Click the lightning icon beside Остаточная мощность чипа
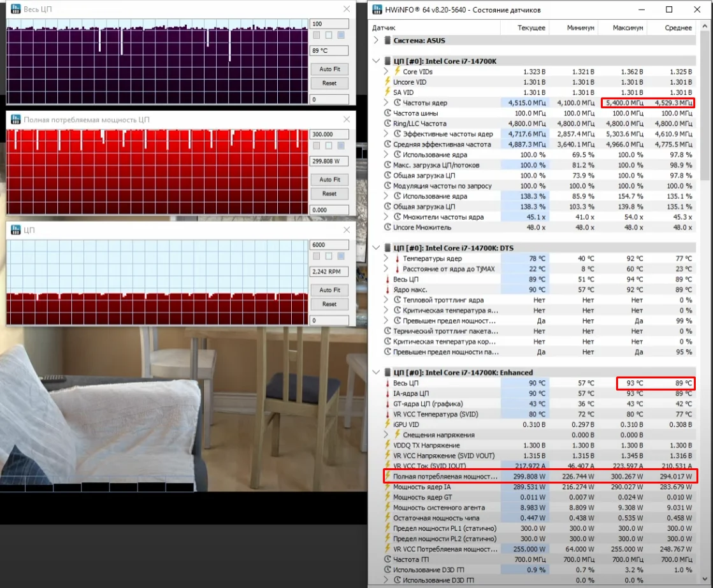The image size is (713, 588). coord(387,518)
